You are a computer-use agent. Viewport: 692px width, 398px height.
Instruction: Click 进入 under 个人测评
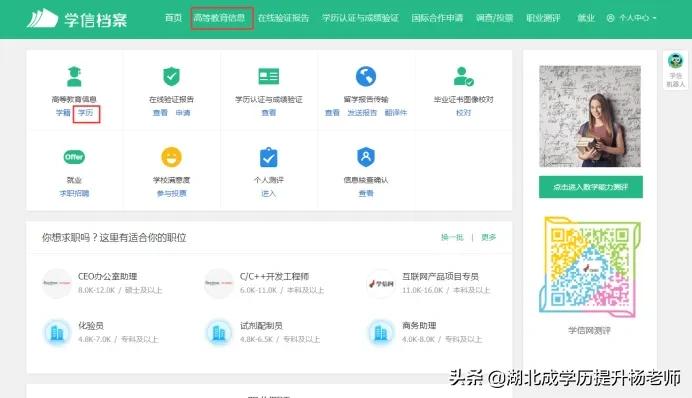[268, 193]
